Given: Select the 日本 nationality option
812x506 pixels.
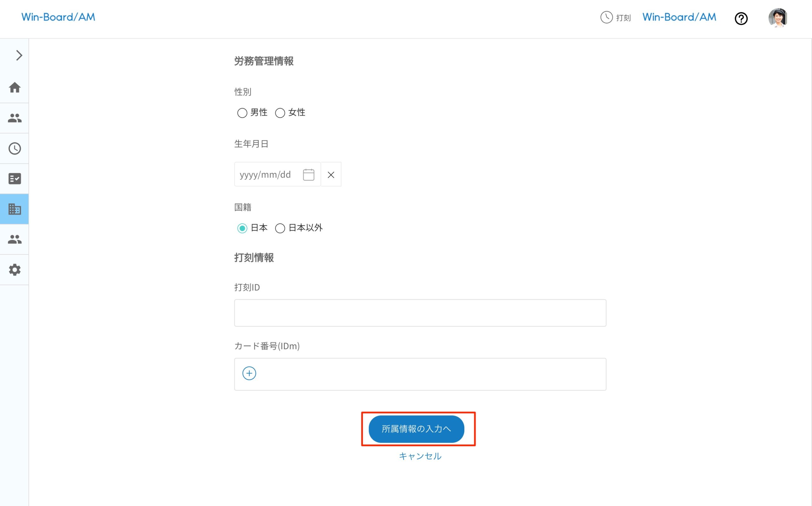Looking at the screenshot, I should click(242, 228).
